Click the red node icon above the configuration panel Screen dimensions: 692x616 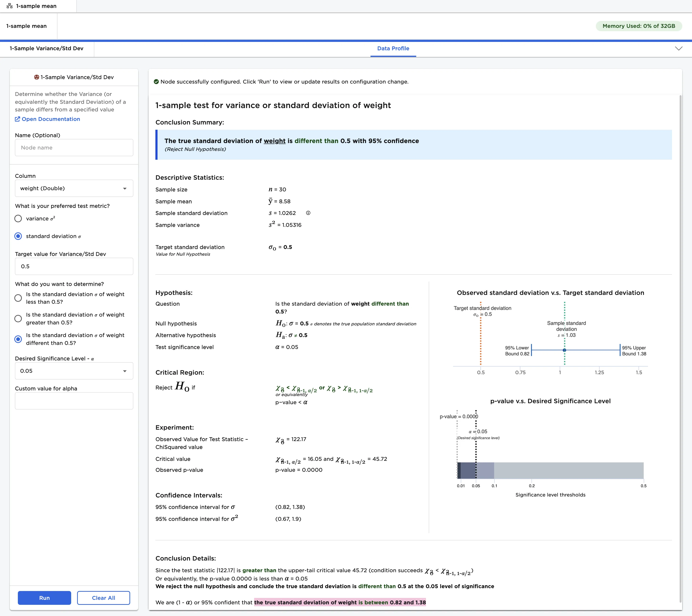coord(37,77)
